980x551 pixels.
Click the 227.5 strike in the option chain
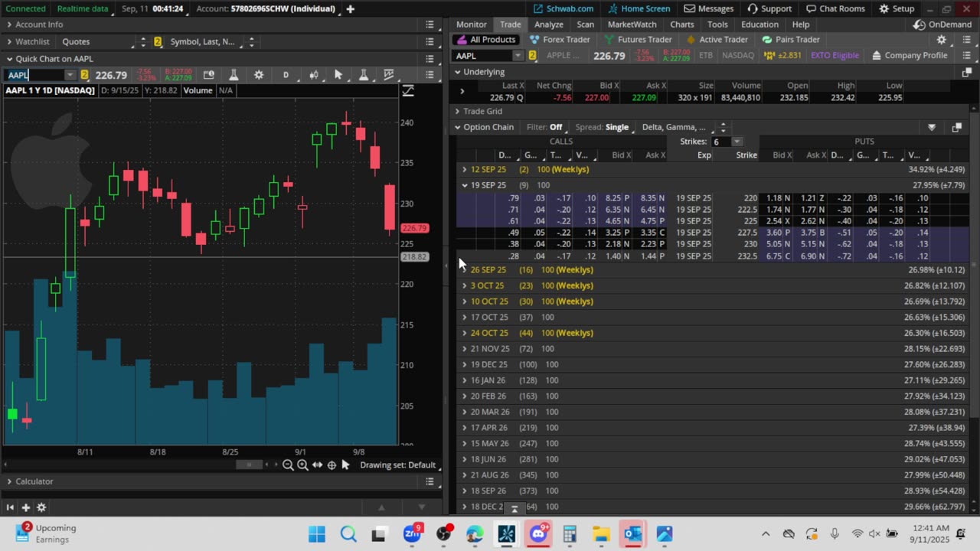pyautogui.click(x=746, y=233)
